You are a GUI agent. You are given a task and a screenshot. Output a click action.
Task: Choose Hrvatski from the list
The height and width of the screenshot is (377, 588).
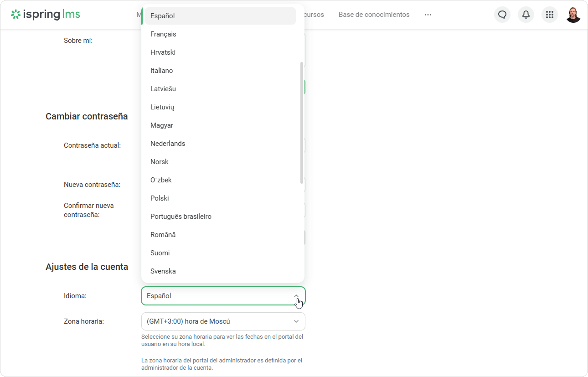(163, 52)
